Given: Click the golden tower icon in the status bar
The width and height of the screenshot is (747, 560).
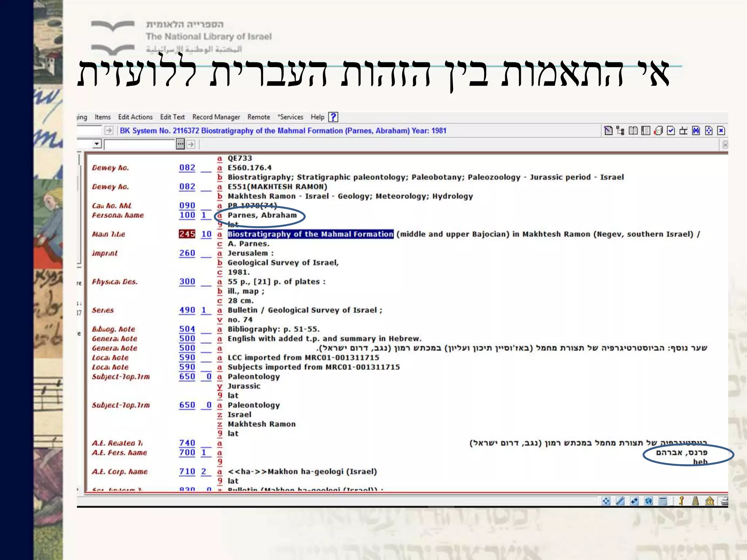Looking at the screenshot, I should [695, 501].
